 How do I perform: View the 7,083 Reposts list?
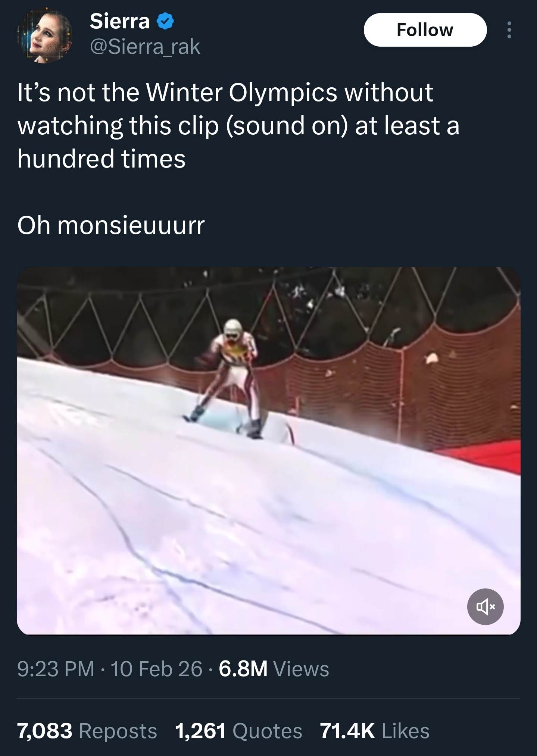pyautogui.click(x=87, y=731)
